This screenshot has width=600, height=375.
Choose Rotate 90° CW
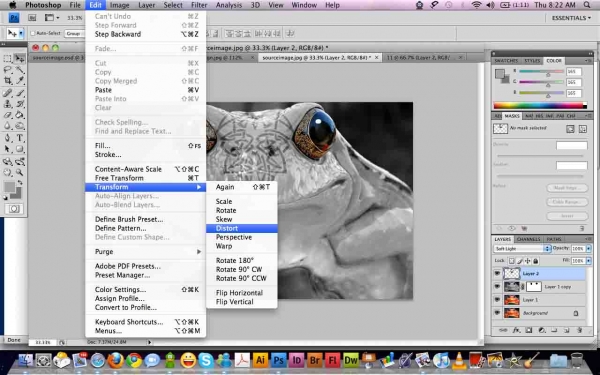[x=241, y=269]
